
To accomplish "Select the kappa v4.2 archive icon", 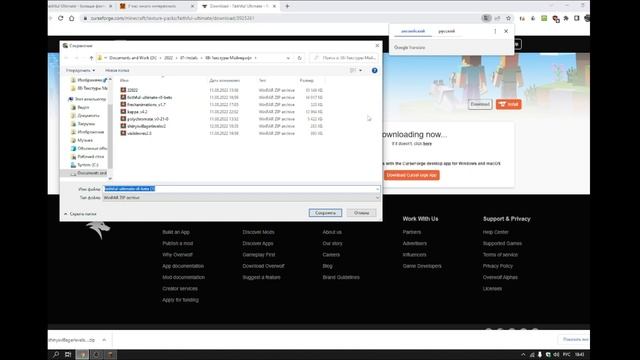I will tap(123, 111).
